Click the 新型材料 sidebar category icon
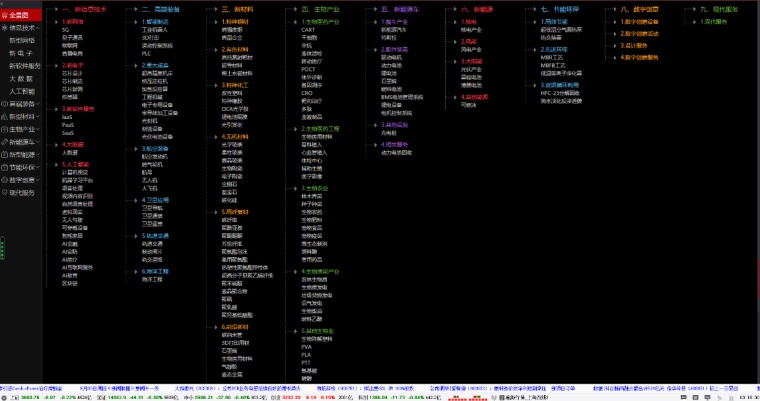Screen dimensions: 760x401 5,117
